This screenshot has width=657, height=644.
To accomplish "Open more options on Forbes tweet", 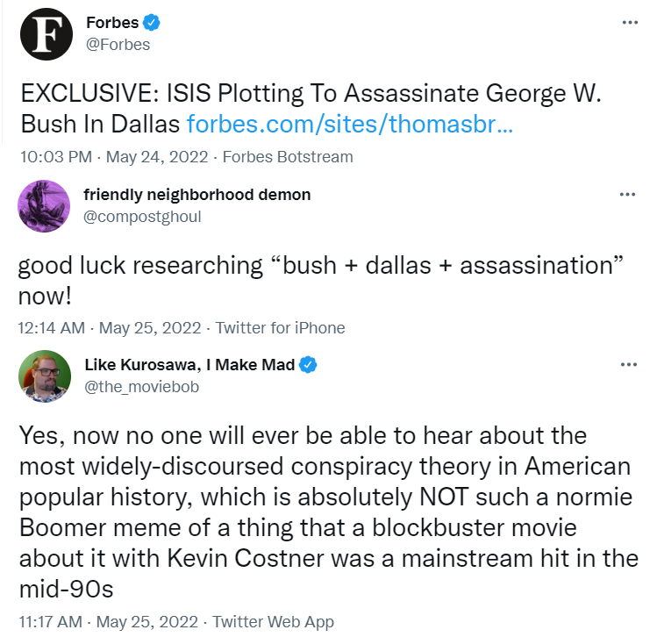I will tap(630, 22).
